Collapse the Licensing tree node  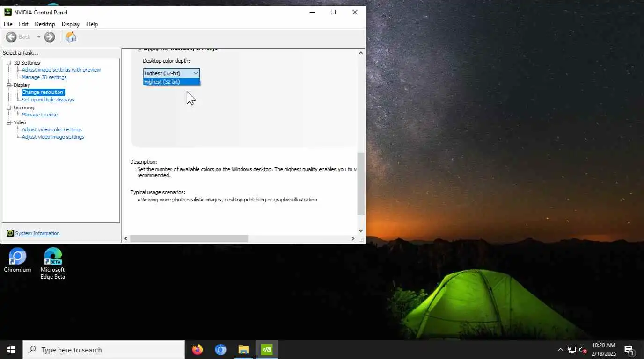point(9,108)
